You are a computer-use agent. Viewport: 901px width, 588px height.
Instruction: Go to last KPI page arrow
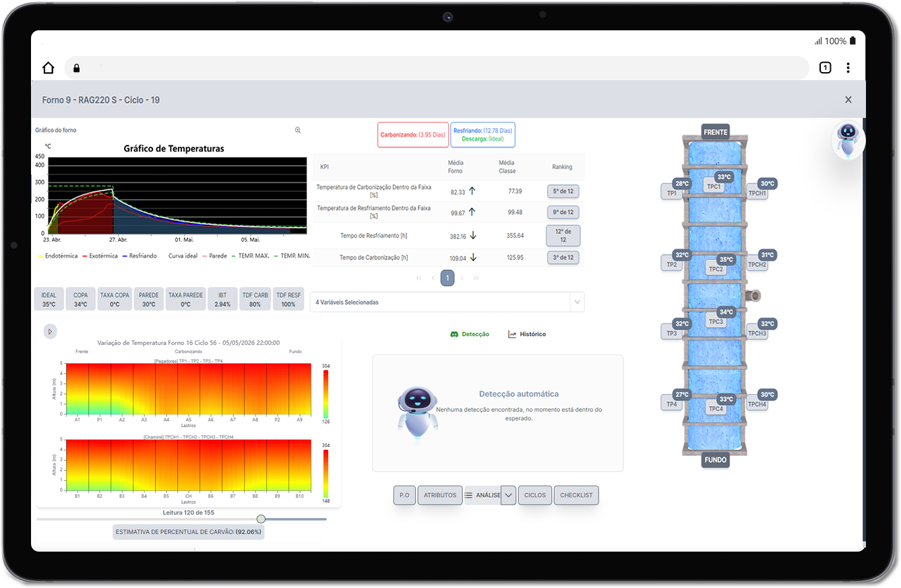pyautogui.click(x=476, y=277)
